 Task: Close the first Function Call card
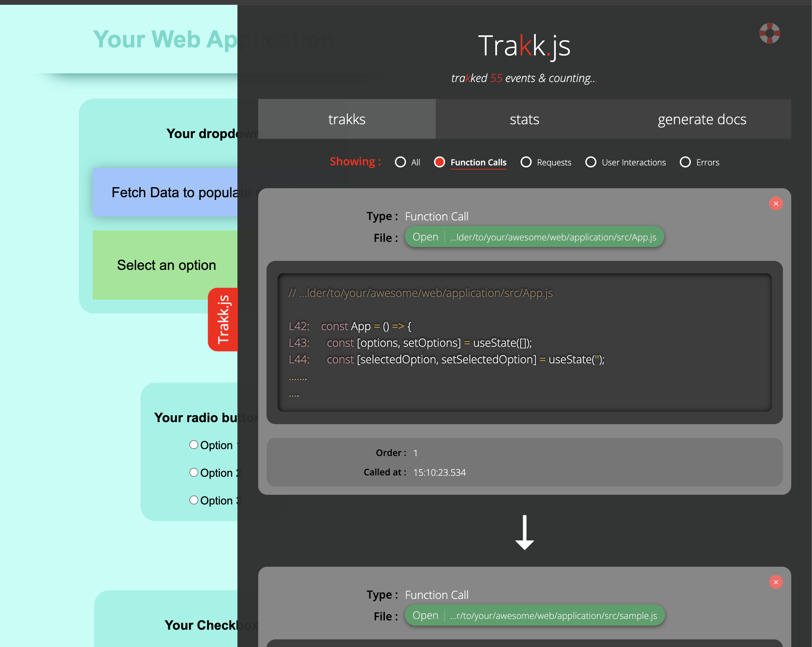pos(775,204)
